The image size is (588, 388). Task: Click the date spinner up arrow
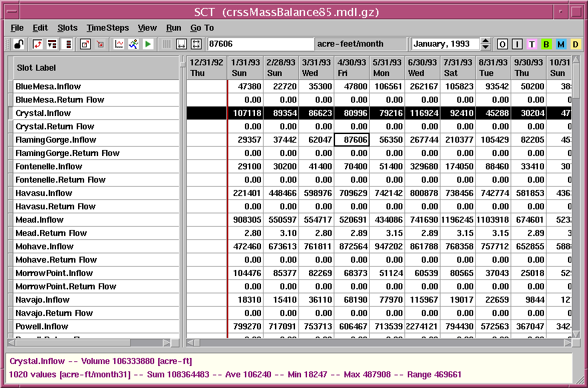486,41
